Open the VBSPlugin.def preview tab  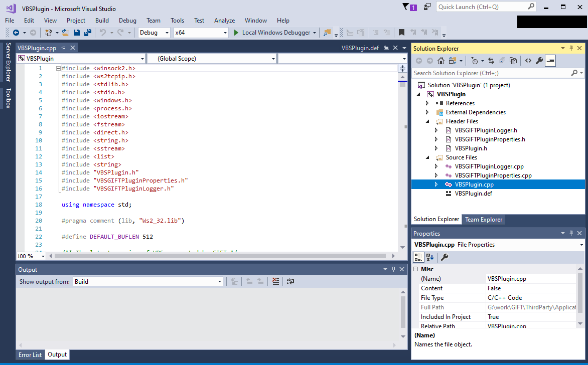[360, 48]
